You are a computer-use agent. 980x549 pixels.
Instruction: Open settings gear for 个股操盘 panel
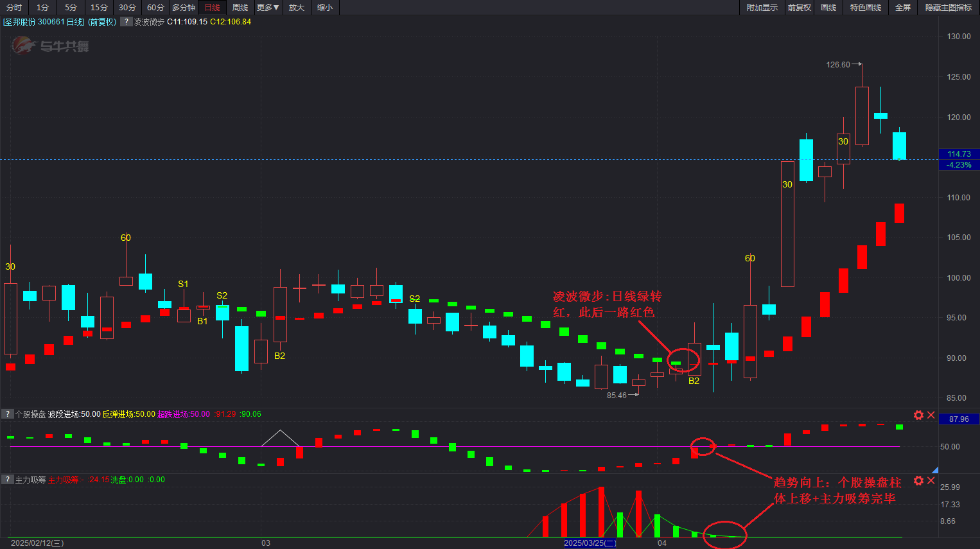[x=918, y=415]
